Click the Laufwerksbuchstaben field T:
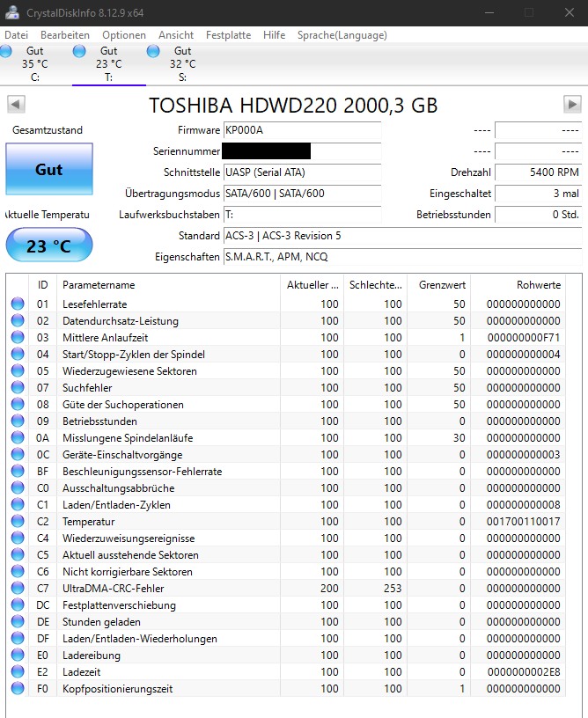 (x=302, y=215)
